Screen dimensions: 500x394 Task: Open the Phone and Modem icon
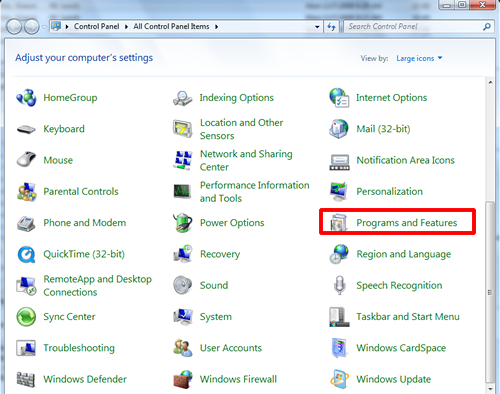click(x=26, y=223)
